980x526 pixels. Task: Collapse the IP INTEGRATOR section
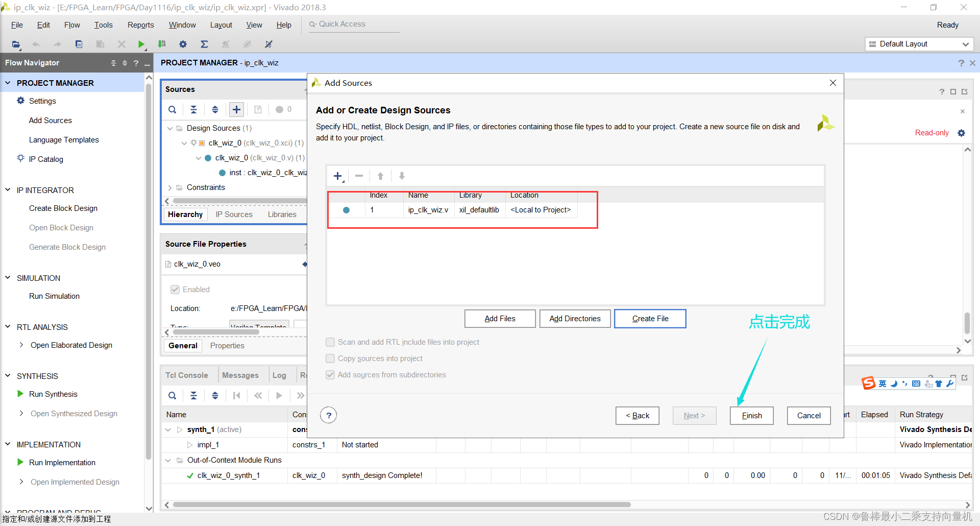click(x=8, y=189)
